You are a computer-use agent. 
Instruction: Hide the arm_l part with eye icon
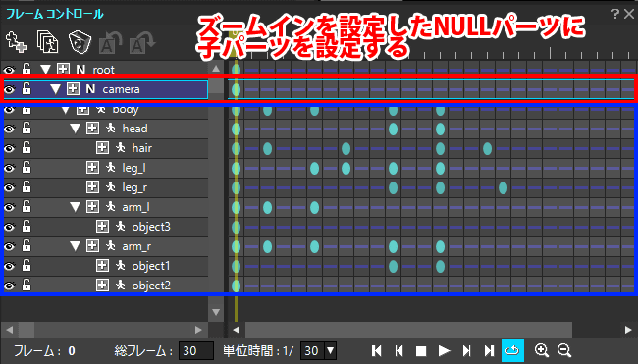coord(9,207)
